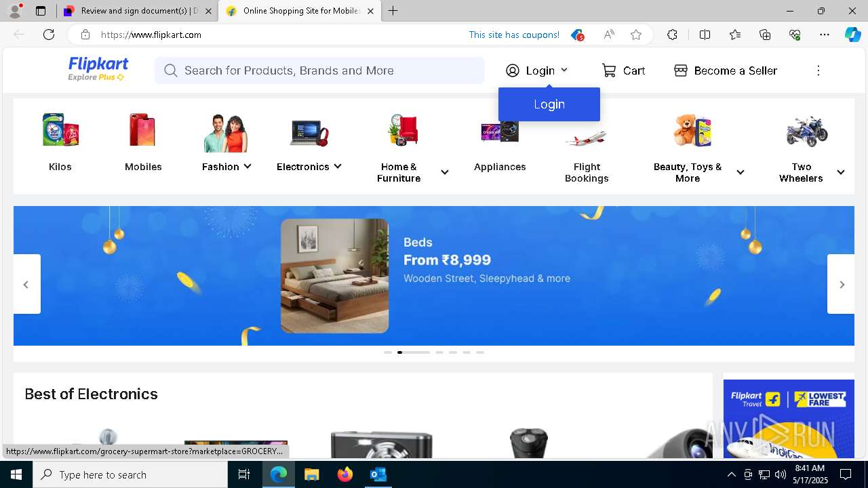868x488 pixels.
Task: View site information lock icon
Action: point(85,35)
